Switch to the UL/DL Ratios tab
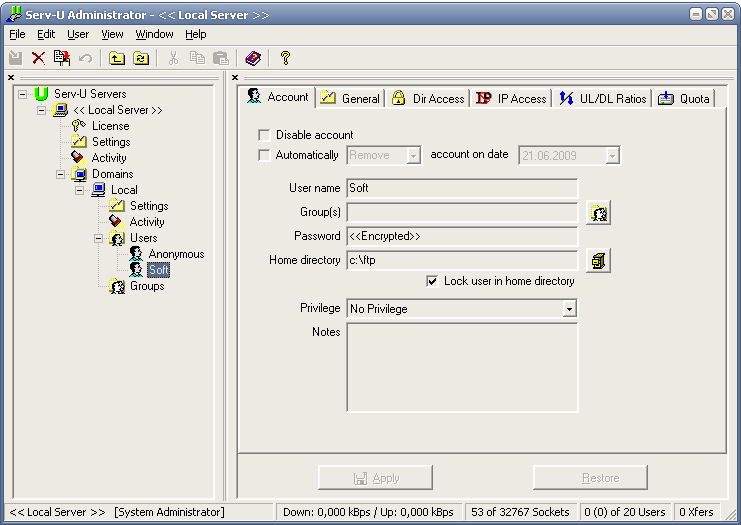This screenshot has height=525, width=741. (602, 98)
